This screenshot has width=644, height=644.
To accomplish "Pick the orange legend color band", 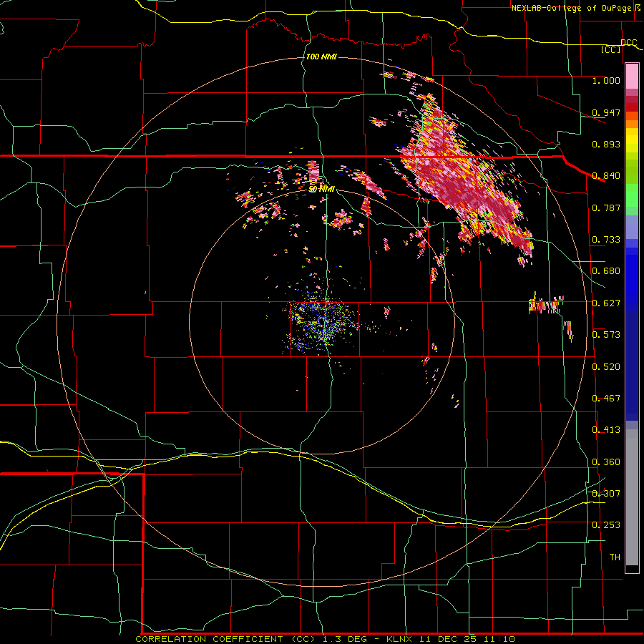I will coord(632,124).
